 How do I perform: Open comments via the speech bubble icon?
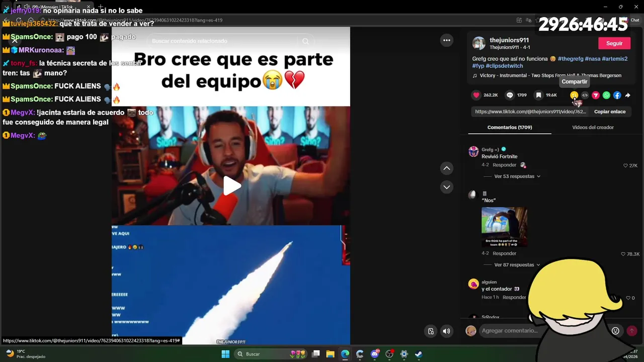coord(510,95)
